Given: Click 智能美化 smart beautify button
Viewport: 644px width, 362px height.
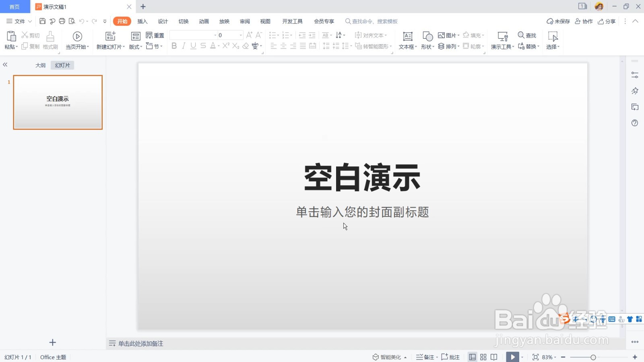Looking at the screenshot, I should pos(390,357).
